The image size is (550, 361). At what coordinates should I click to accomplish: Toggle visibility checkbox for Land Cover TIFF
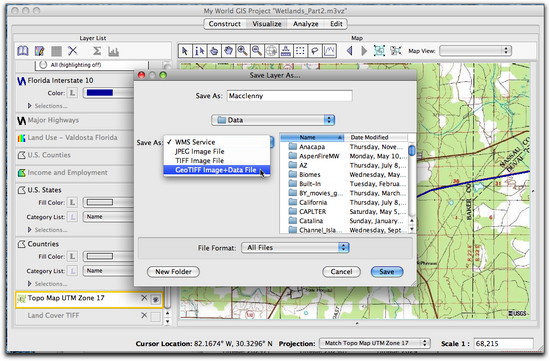[x=155, y=317]
